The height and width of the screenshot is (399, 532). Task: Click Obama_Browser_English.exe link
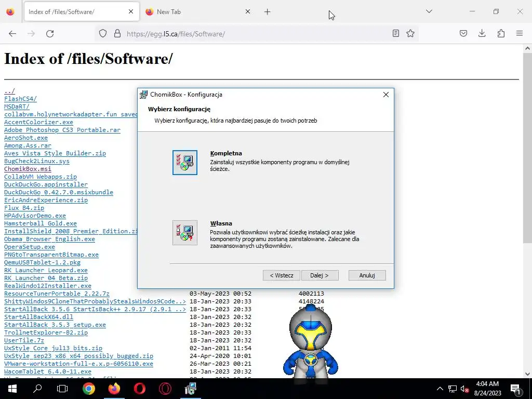(49, 239)
